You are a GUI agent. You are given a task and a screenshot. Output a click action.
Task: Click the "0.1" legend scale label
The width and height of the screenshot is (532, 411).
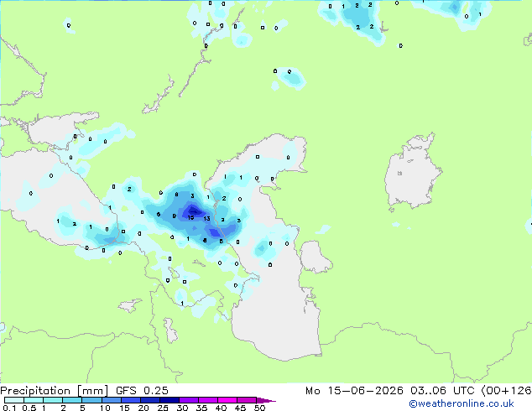click(x=9, y=408)
